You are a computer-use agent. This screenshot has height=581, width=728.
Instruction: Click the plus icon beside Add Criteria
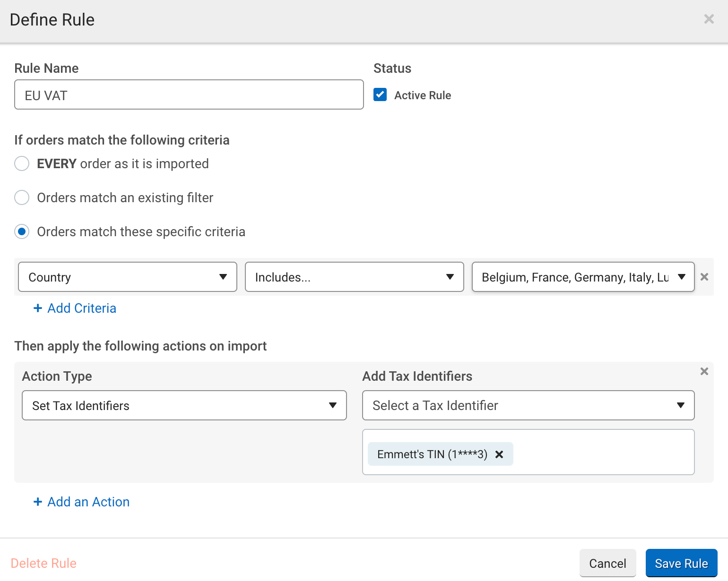click(38, 308)
